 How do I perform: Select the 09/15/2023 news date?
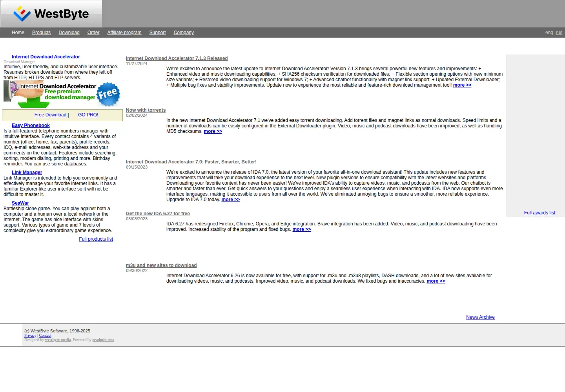point(137,167)
